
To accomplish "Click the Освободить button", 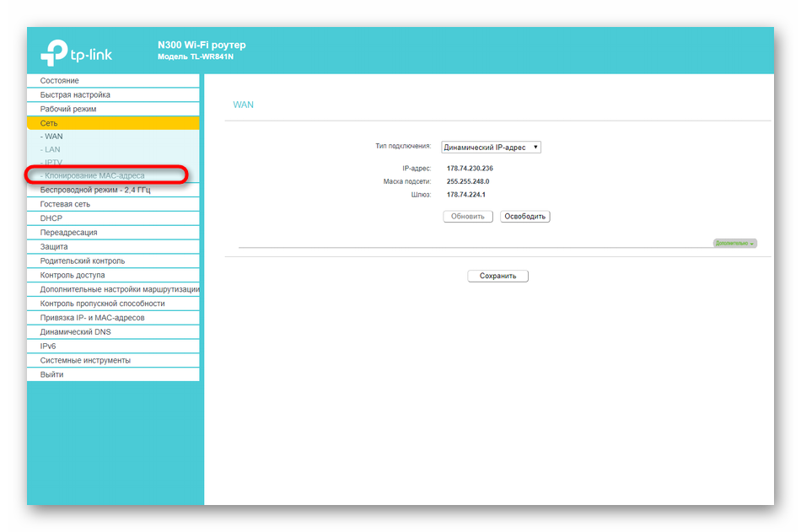I will (x=525, y=217).
